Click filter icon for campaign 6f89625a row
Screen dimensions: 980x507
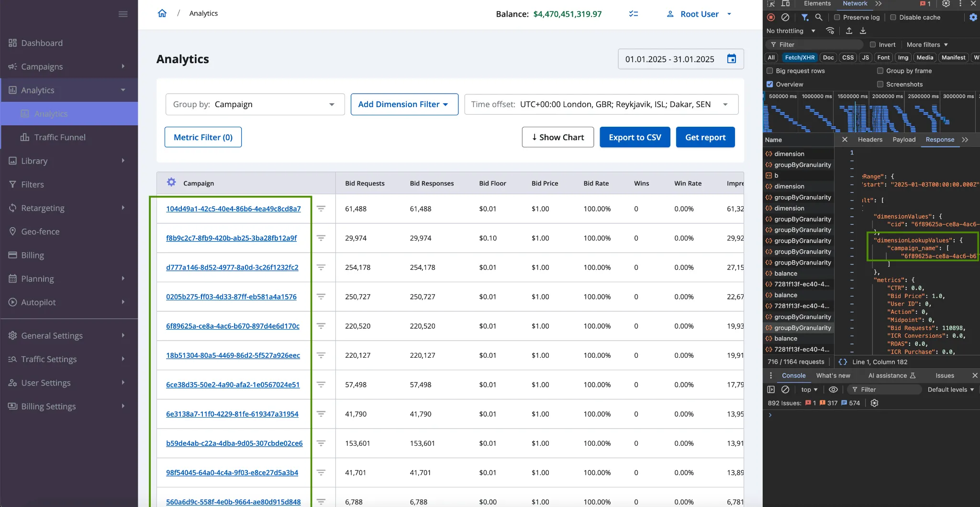coord(321,326)
